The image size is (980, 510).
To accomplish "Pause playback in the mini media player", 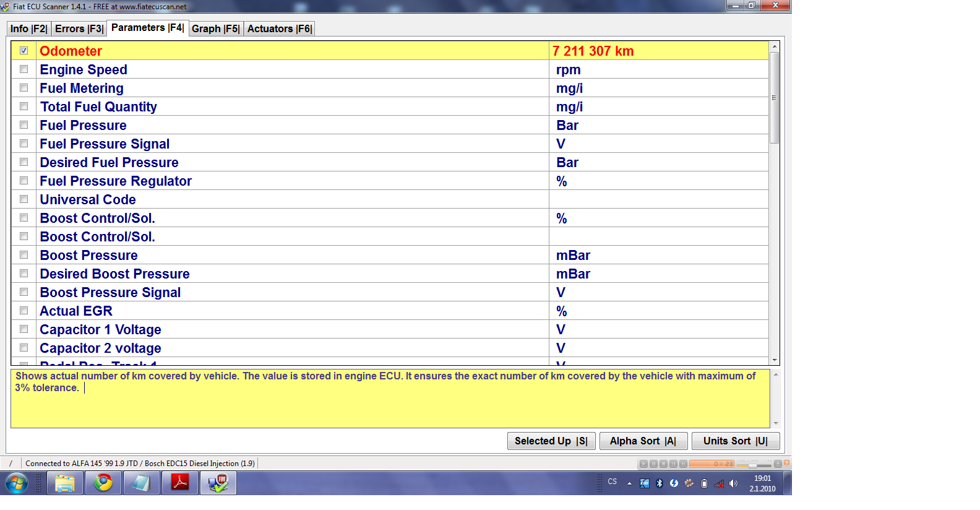I will (653, 464).
